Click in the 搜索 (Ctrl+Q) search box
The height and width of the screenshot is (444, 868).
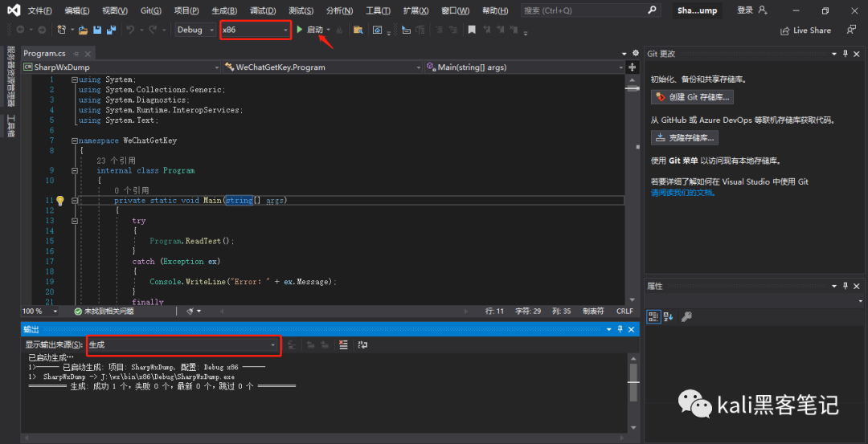[592, 10]
